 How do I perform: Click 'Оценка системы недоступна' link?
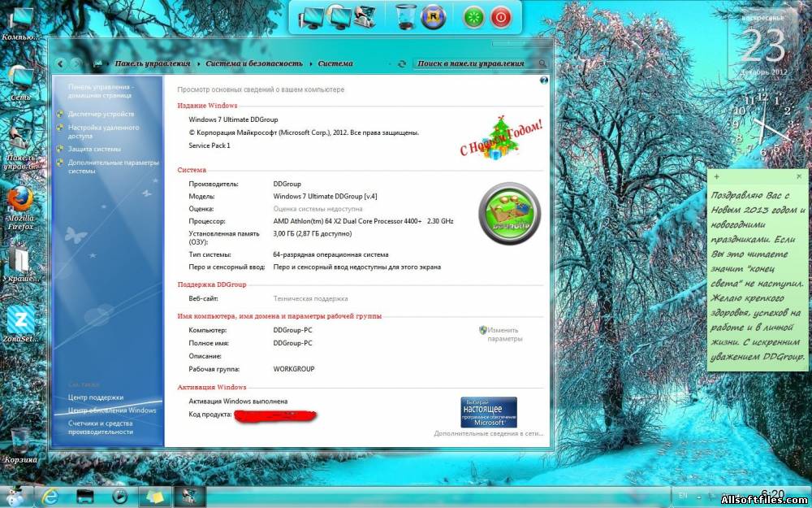(317, 209)
